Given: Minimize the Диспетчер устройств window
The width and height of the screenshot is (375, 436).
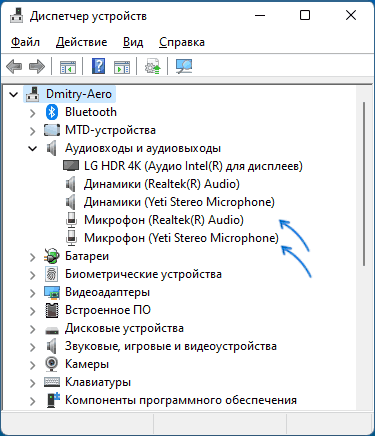Looking at the screenshot, I should (260, 15).
